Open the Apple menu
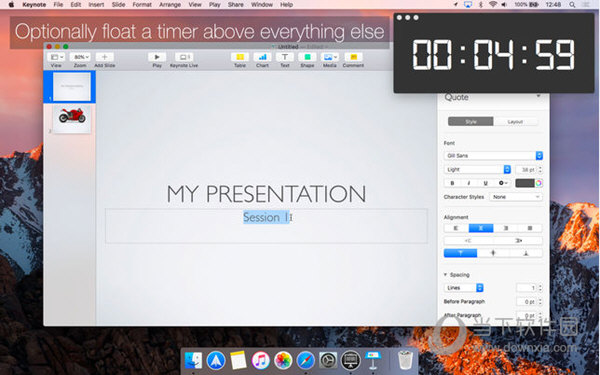The width and height of the screenshot is (600, 375). (11, 5)
